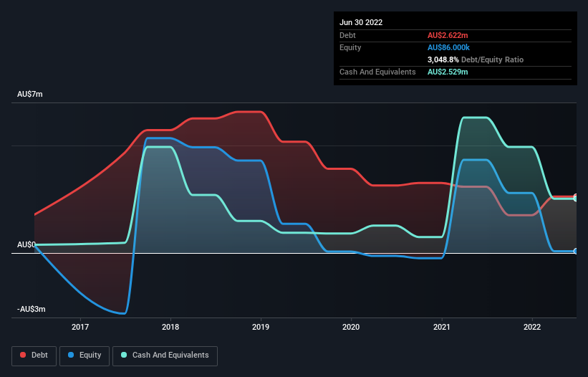Click the AU$0 y-axis label
Viewport: 588px width, 377px height.
click(26, 244)
